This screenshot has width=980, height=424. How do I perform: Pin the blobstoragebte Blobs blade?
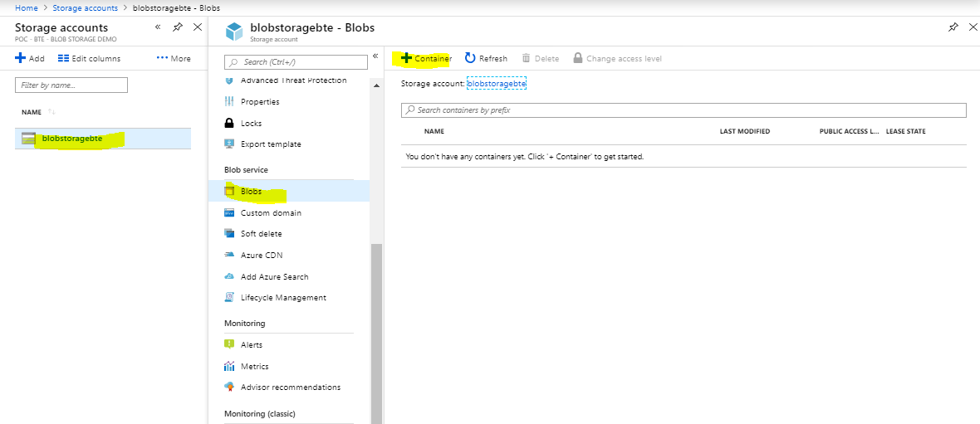[x=953, y=27]
